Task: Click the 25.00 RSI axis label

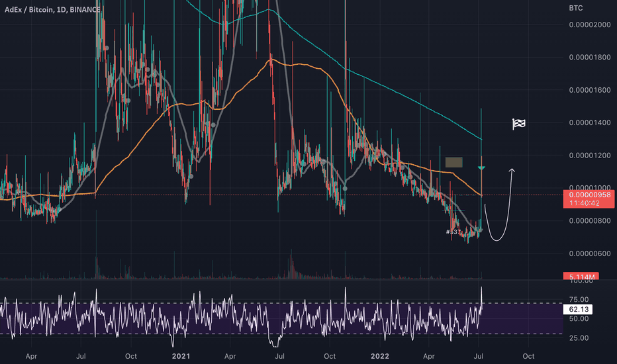Action: tap(579, 338)
